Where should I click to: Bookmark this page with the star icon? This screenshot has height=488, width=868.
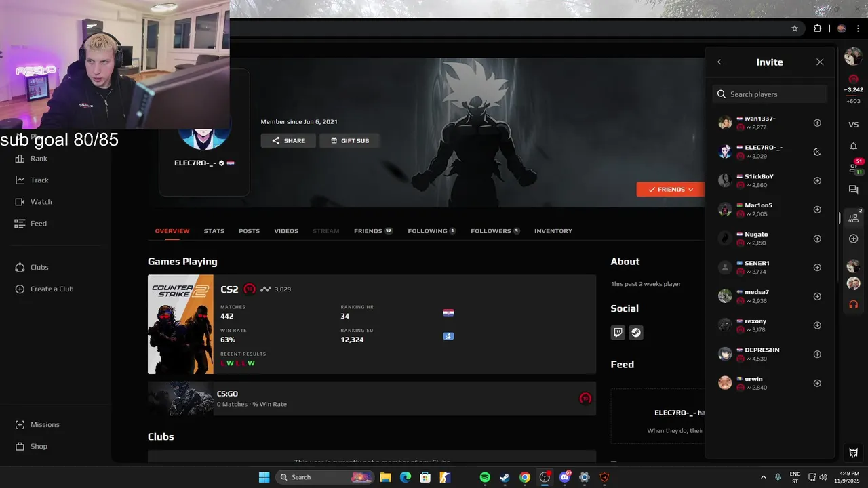click(x=795, y=28)
